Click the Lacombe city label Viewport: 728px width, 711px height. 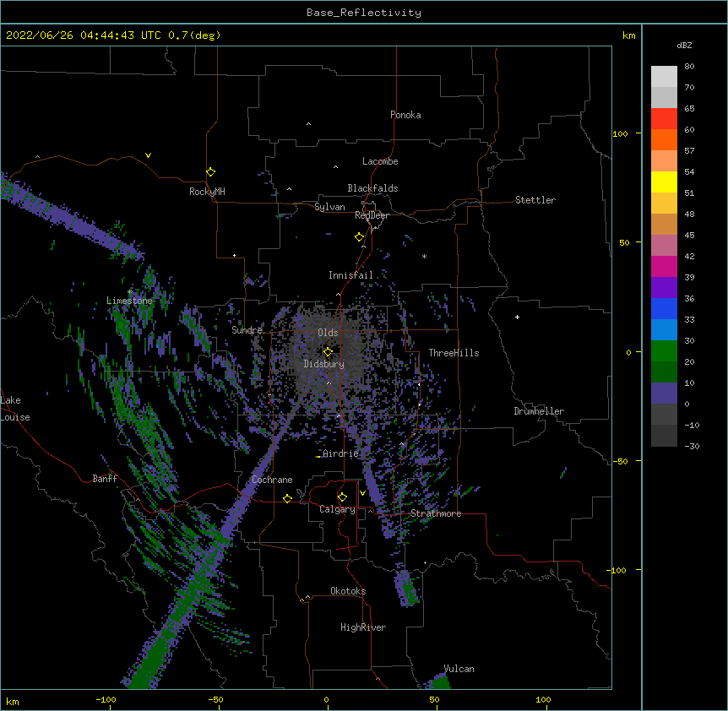[380, 161]
